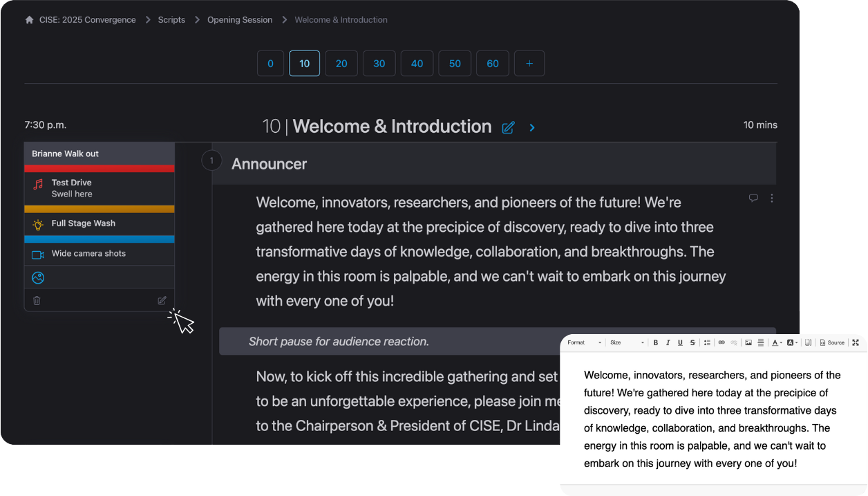Image resolution: width=868 pixels, height=496 pixels.
Task: Delete the cue with the trash icon
Action: coord(37,301)
